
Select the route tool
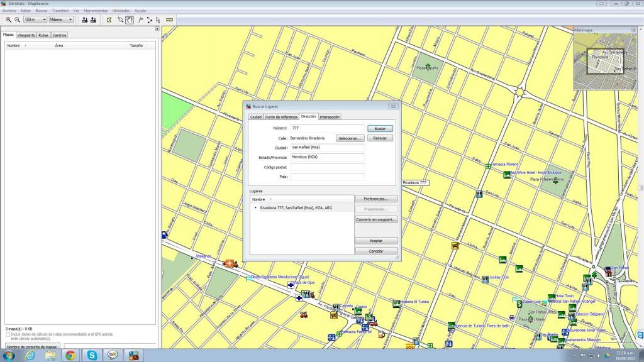click(150, 19)
